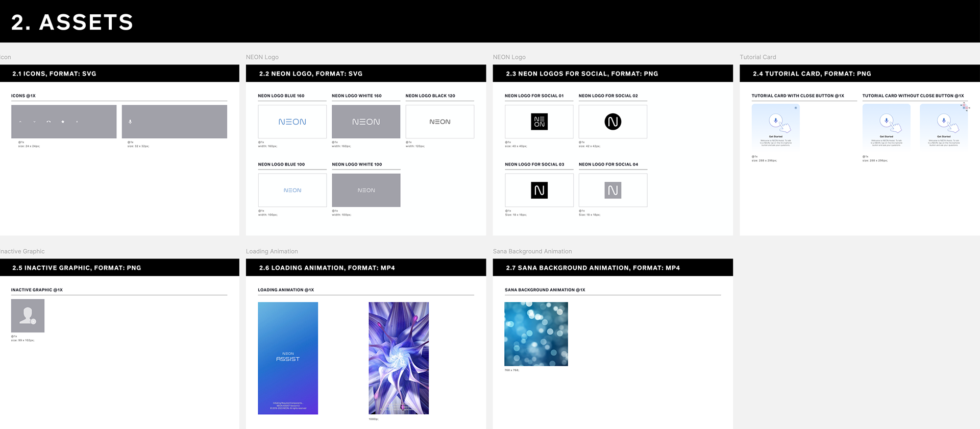The height and width of the screenshot is (429, 980).
Task: Click the 2.3 NEON LOGOS FOR SOCIAL header
Action: click(x=582, y=74)
